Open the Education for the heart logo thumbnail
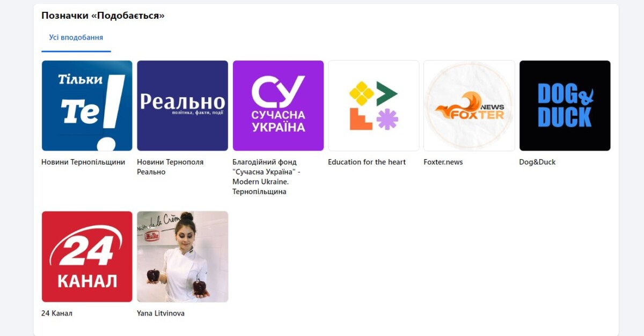This screenshot has width=644, height=336. click(374, 106)
